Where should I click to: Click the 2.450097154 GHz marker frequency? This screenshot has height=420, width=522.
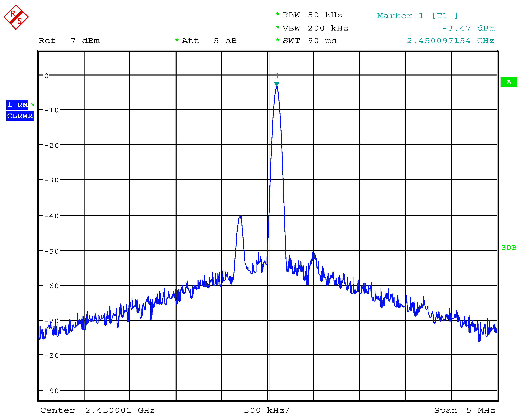[x=451, y=41]
